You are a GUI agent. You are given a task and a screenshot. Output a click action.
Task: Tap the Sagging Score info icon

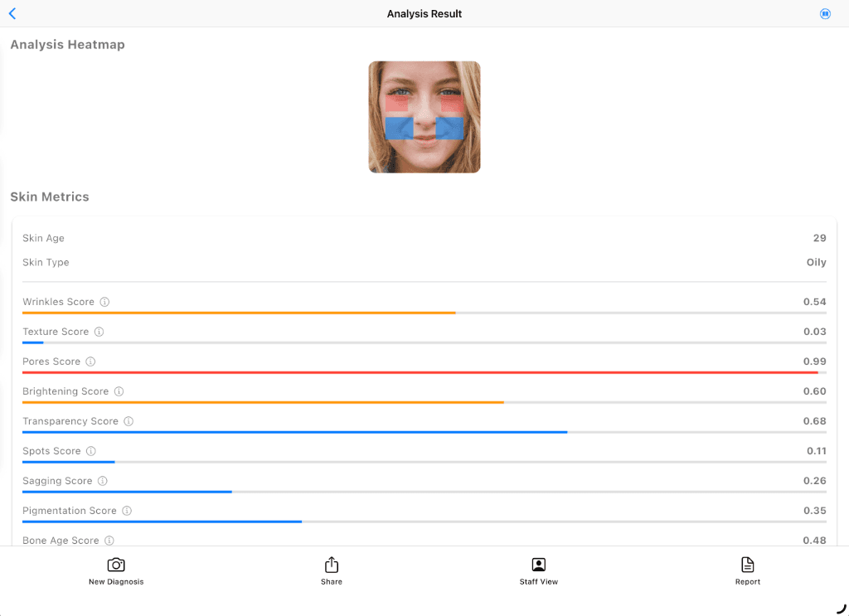click(102, 481)
